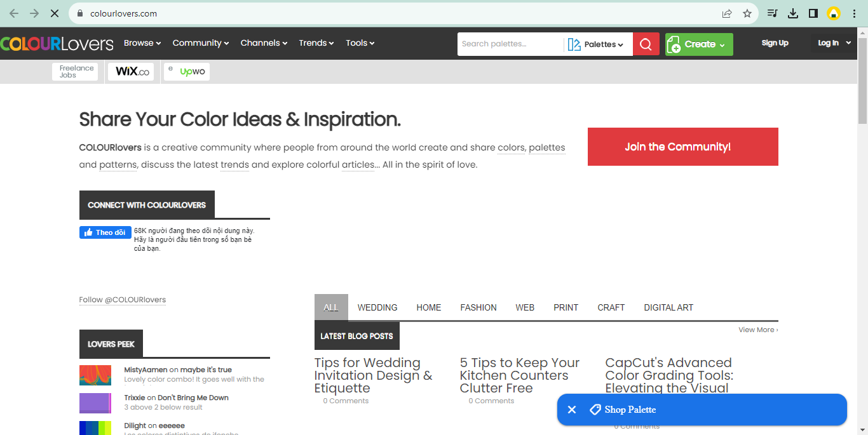Open the articles link in description

358,164
